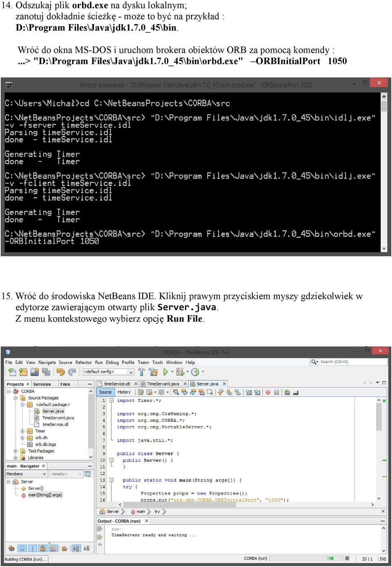Click the Shift Line Right icon
The height and width of the screenshot is (567, 392).
pos(257,392)
